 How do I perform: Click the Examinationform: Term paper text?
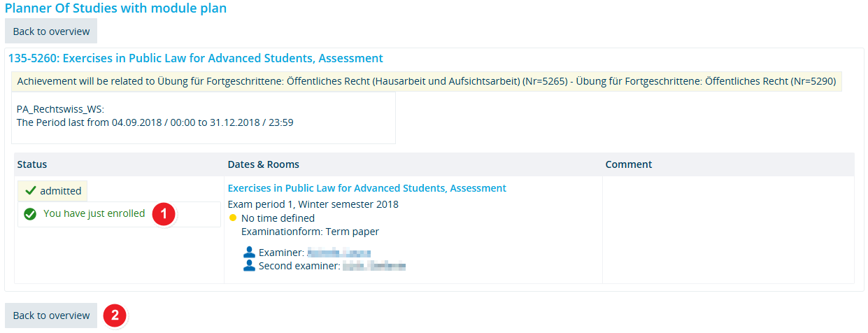pyautogui.click(x=310, y=232)
